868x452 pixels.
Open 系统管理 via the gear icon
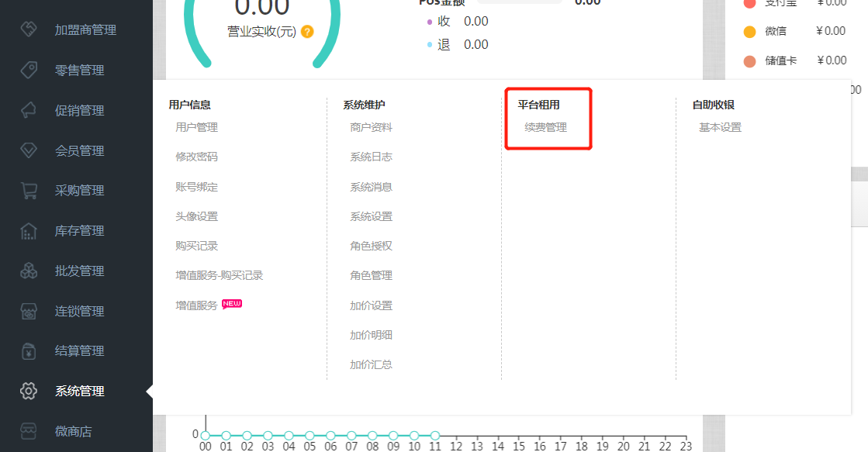tap(29, 391)
